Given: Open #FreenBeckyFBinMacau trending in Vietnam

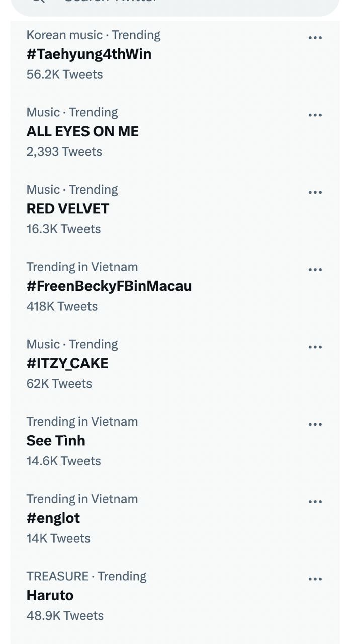Looking at the screenshot, I should pyautogui.click(x=109, y=286).
